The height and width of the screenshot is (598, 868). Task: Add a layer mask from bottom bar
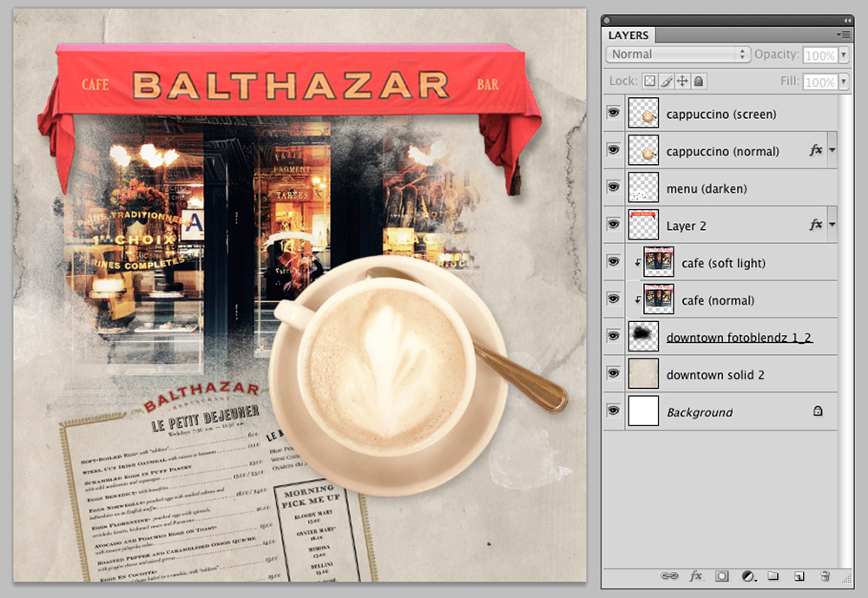tap(721, 576)
